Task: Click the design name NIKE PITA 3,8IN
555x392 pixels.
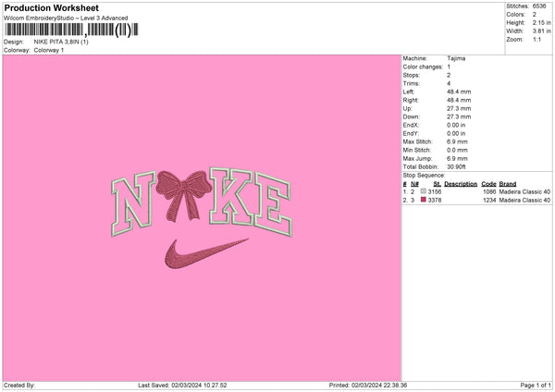Action: click(x=60, y=42)
